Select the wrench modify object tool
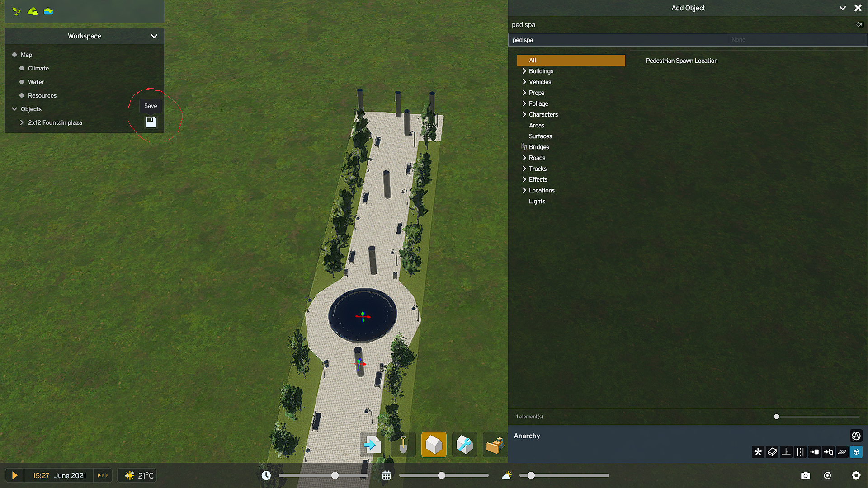The image size is (868, 488). 464,445
